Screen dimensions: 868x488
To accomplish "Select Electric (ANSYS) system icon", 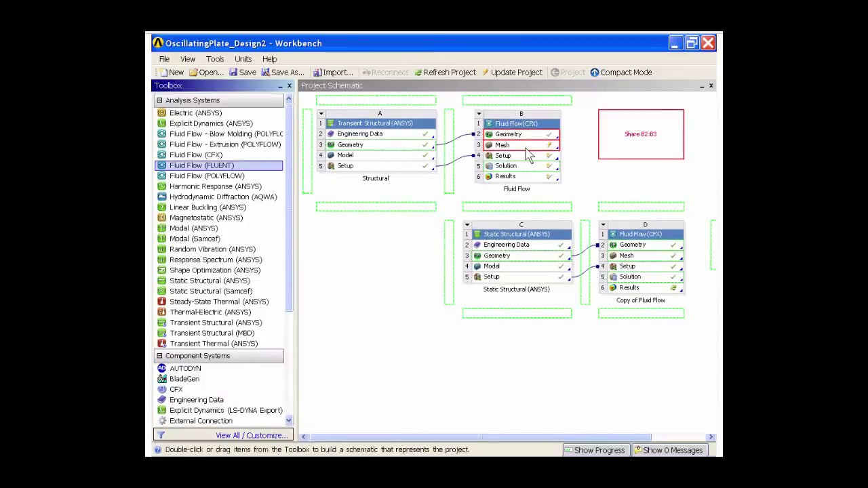I will [161, 113].
